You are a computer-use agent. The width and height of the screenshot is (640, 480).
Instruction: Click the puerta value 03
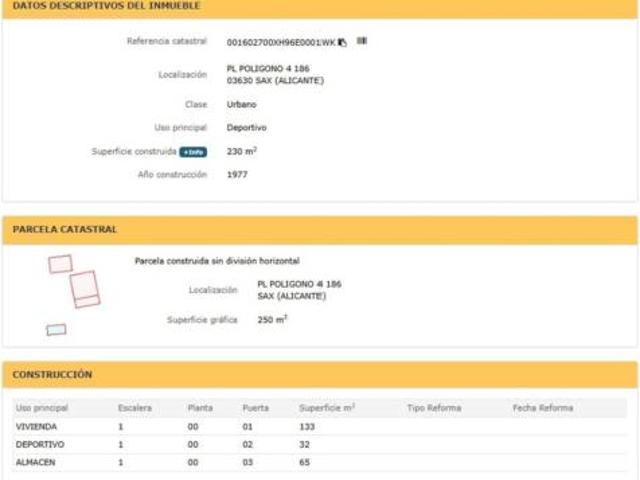(x=247, y=462)
